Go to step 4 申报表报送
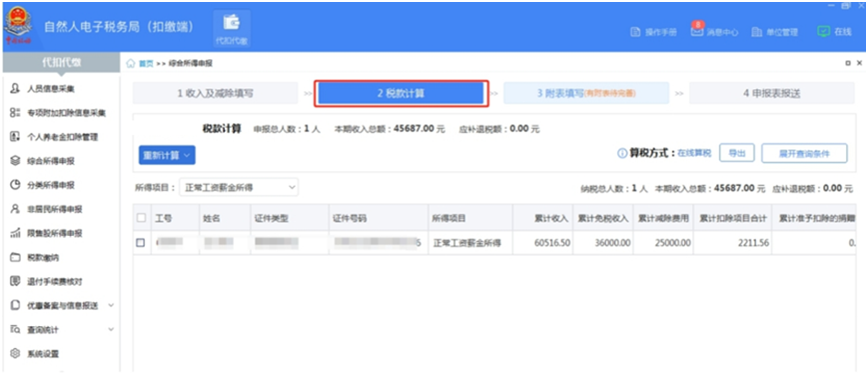Viewport: 868px width, 375px height. [x=772, y=93]
